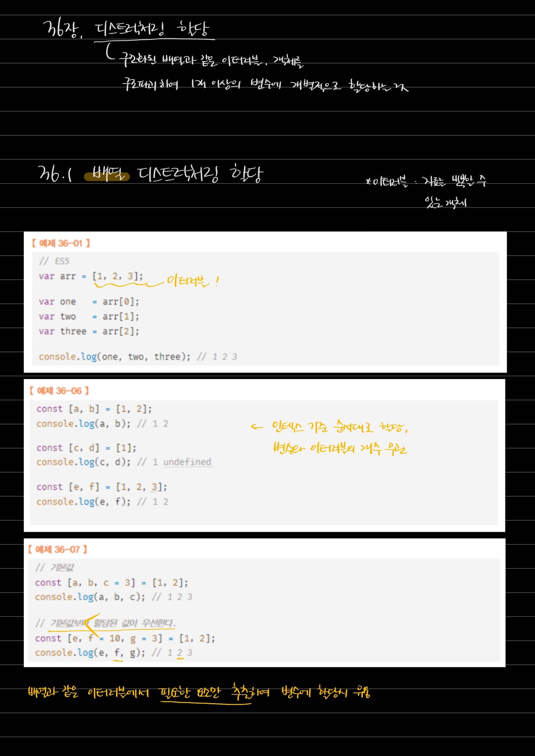Select the comment '// 기본값보다 할당된 값이 우선한다.'
Viewport: 535px width, 756px height.
point(105,623)
